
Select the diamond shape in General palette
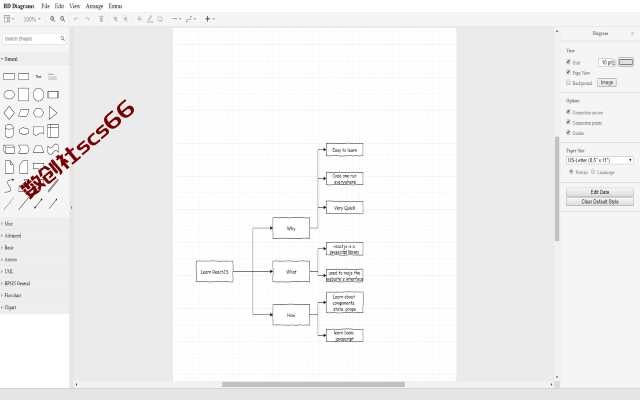point(9,113)
